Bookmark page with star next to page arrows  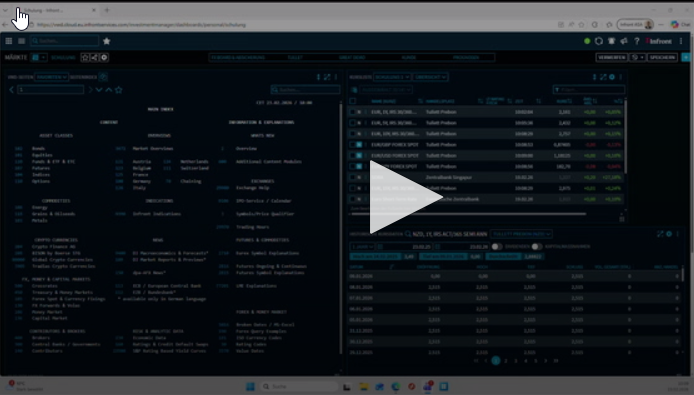tap(119, 89)
